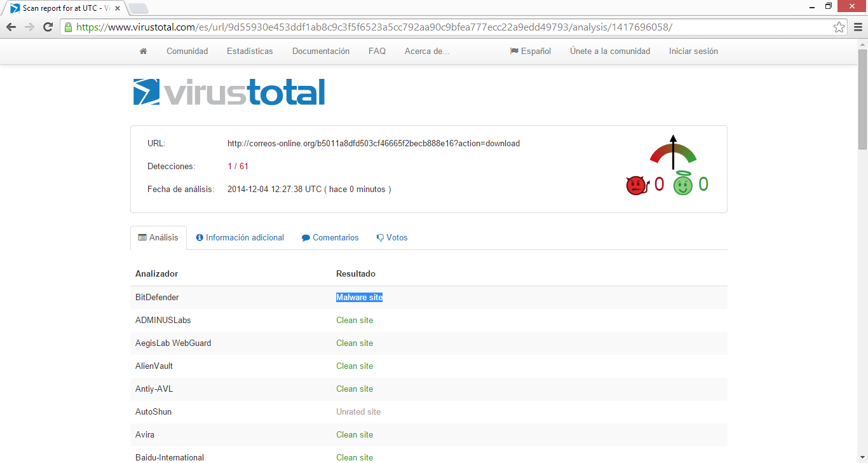Viewport: 868px width, 463px height.
Task: Bookmark this page with star icon
Action: coord(839,27)
